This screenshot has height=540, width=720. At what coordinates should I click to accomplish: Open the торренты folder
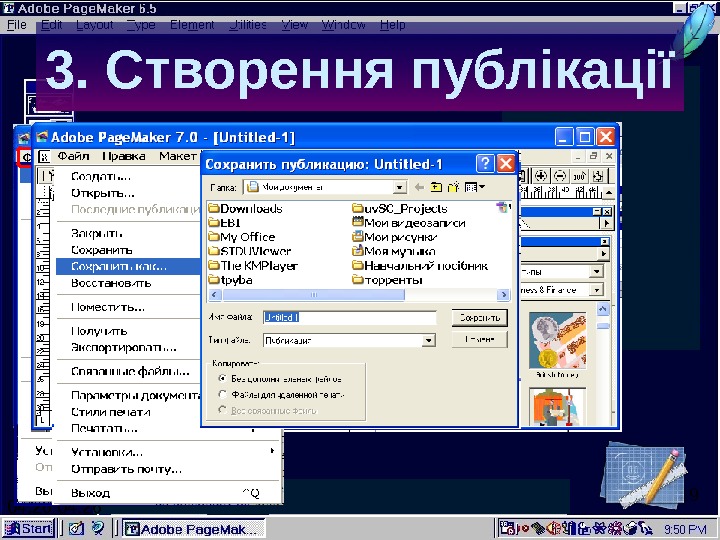(x=387, y=280)
